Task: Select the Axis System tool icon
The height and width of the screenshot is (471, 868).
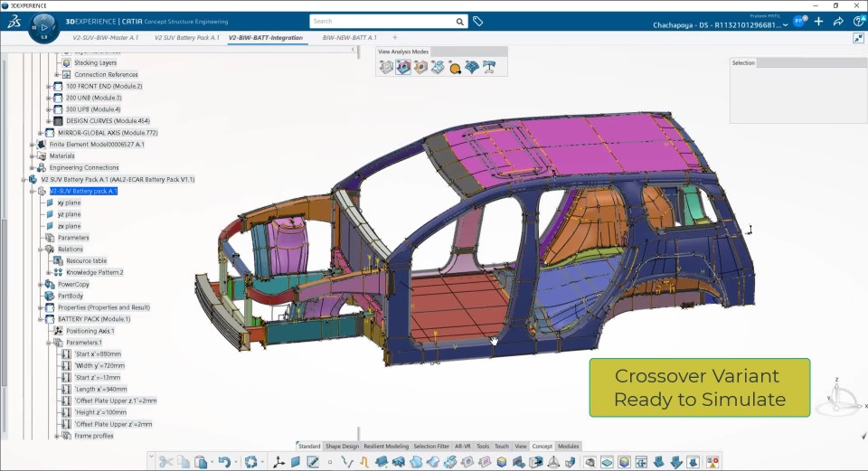Action: click(279, 462)
